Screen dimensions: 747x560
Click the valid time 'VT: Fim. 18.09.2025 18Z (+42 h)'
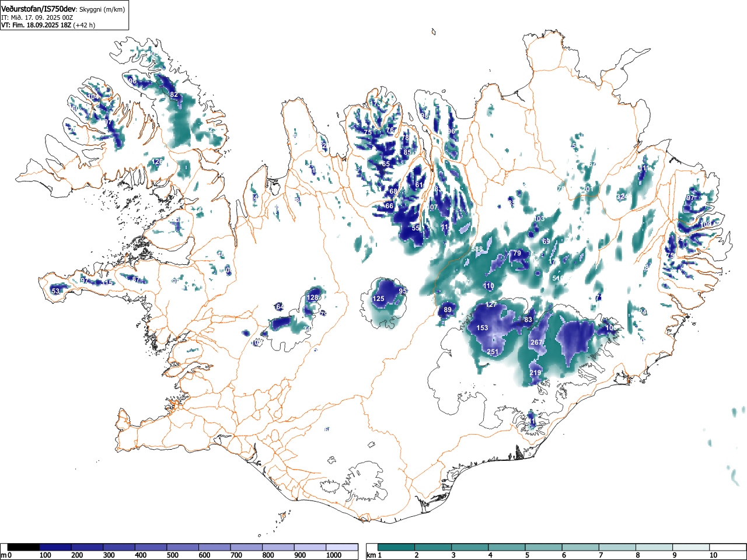point(48,25)
